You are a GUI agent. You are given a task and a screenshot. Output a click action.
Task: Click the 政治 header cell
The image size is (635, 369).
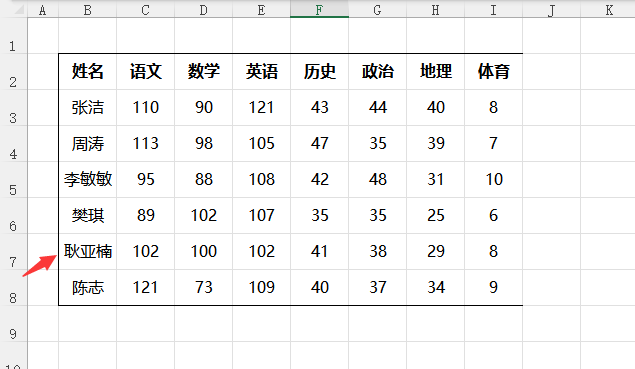[377, 71]
